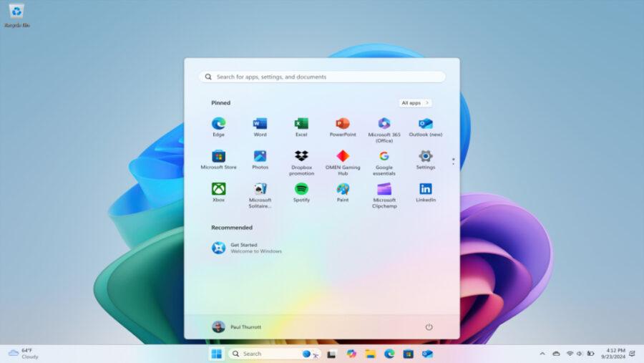Open Microsoft 365 (Office) app
Viewport: 644px width, 363px height.
tap(384, 130)
